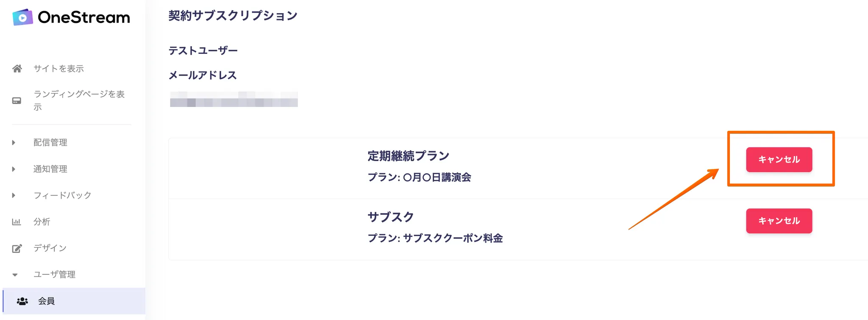Viewport: 868px width, 320px height.
Task: Go to the 分析 section
Action: [x=42, y=222]
